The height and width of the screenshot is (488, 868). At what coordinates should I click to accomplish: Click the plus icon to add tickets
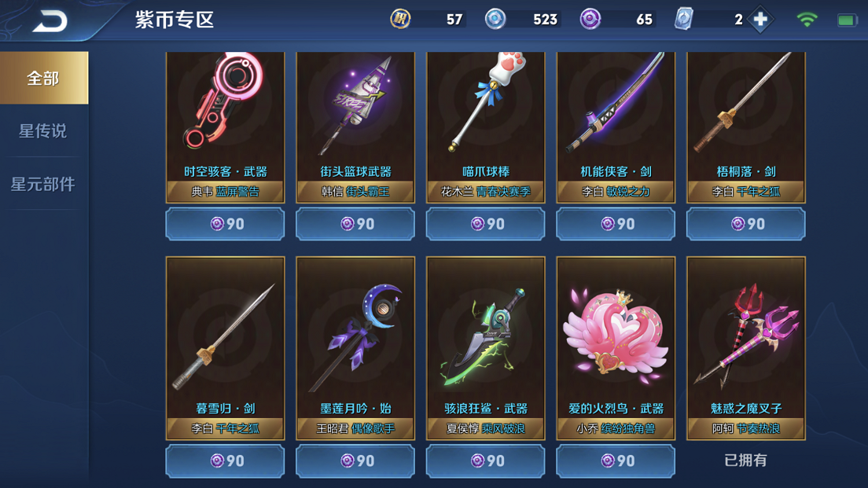point(760,20)
